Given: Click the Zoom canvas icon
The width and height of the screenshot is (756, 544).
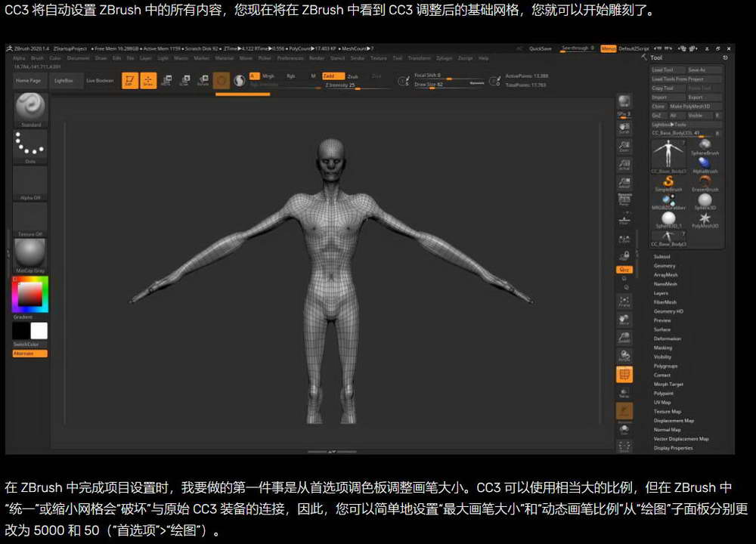Looking at the screenshot, I should point(624,147).
